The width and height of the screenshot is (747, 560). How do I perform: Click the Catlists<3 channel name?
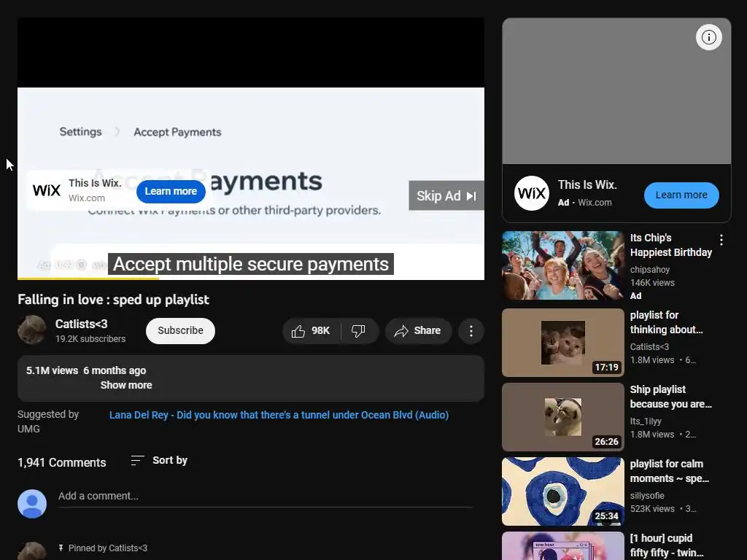pyautogui.click(x=82, y=324)
